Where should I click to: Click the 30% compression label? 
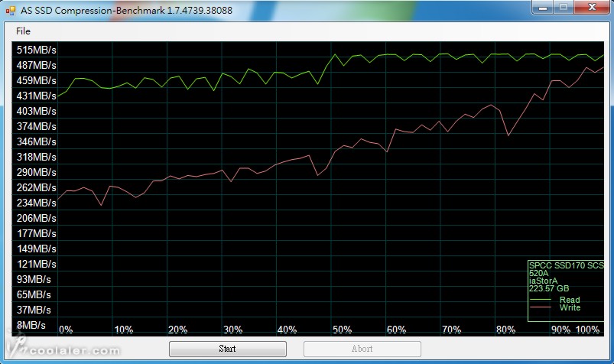point(232,330)
